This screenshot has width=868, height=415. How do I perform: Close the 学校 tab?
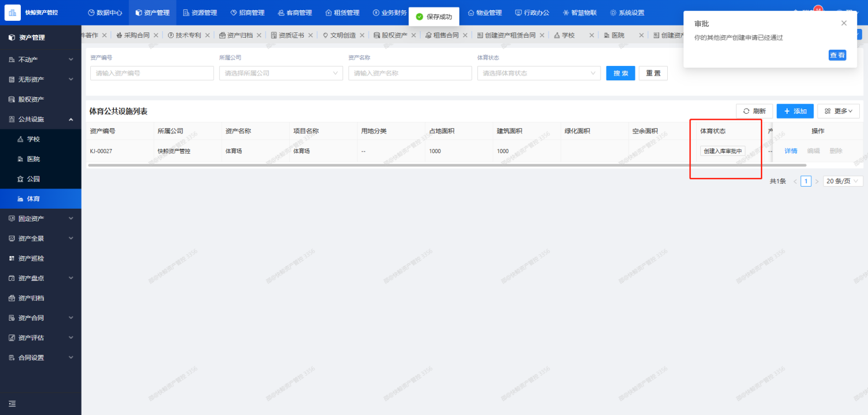click(x=592, y=35)
